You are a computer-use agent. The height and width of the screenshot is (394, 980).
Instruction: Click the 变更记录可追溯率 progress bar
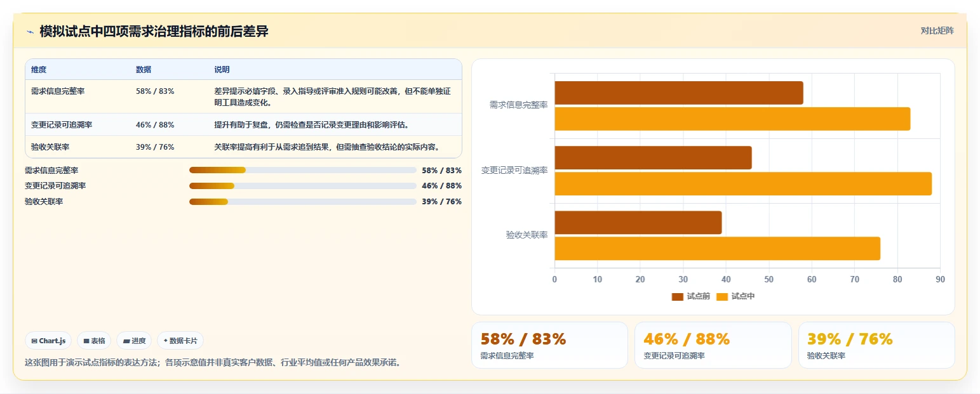[303, 186]
